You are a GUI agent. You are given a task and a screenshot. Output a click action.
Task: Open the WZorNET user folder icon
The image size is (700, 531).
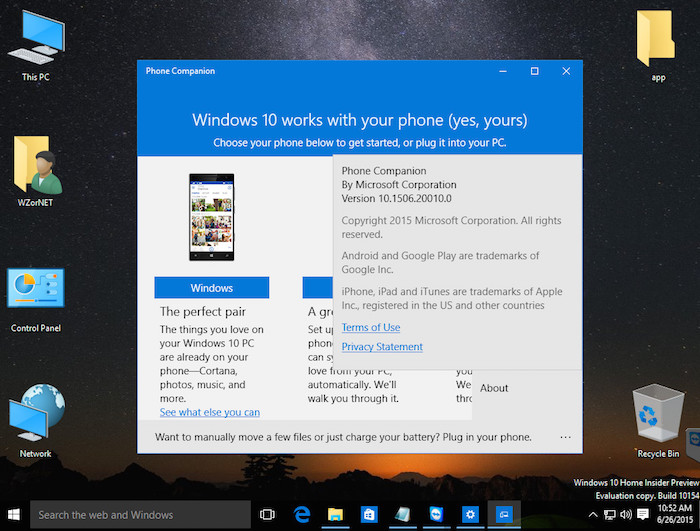click(x=36, y=171)
